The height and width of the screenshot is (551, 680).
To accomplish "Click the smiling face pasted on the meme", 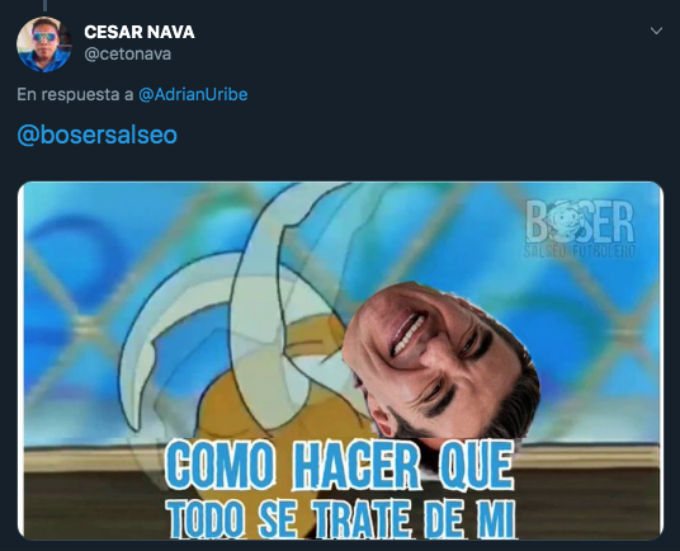I will (440, 362).
